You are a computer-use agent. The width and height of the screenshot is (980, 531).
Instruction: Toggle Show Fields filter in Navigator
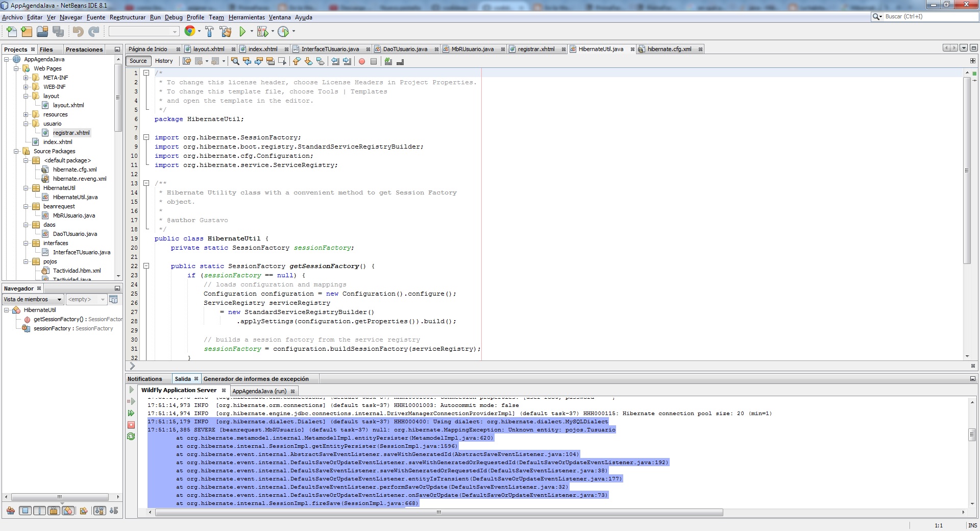pyautogui.click(x=25, y=511)
